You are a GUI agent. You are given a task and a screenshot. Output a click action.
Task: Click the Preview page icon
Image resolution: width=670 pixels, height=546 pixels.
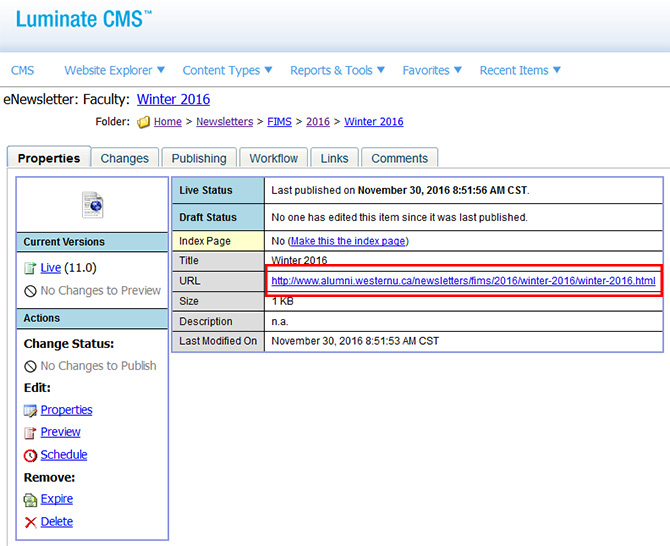(x=30, y=432)
